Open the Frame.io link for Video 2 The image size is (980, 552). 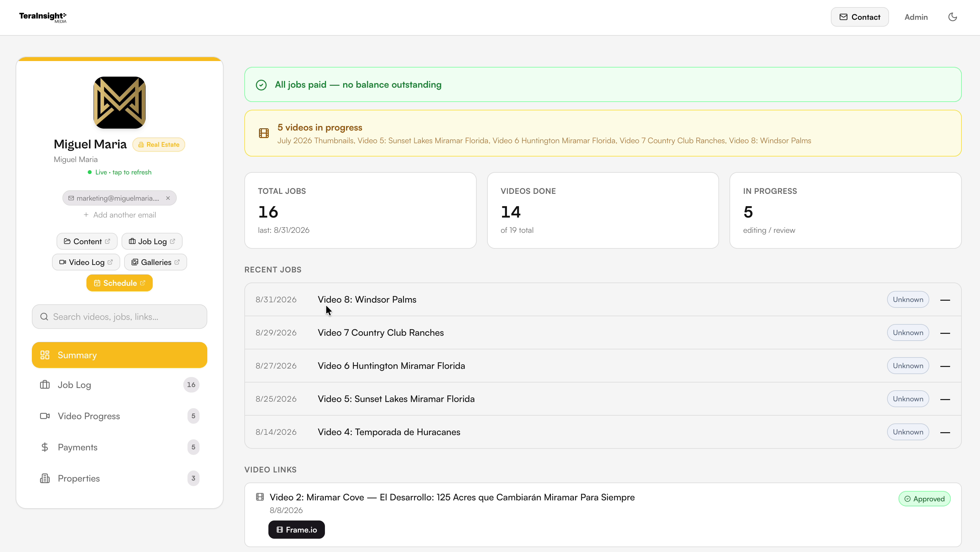click(296, 530)
